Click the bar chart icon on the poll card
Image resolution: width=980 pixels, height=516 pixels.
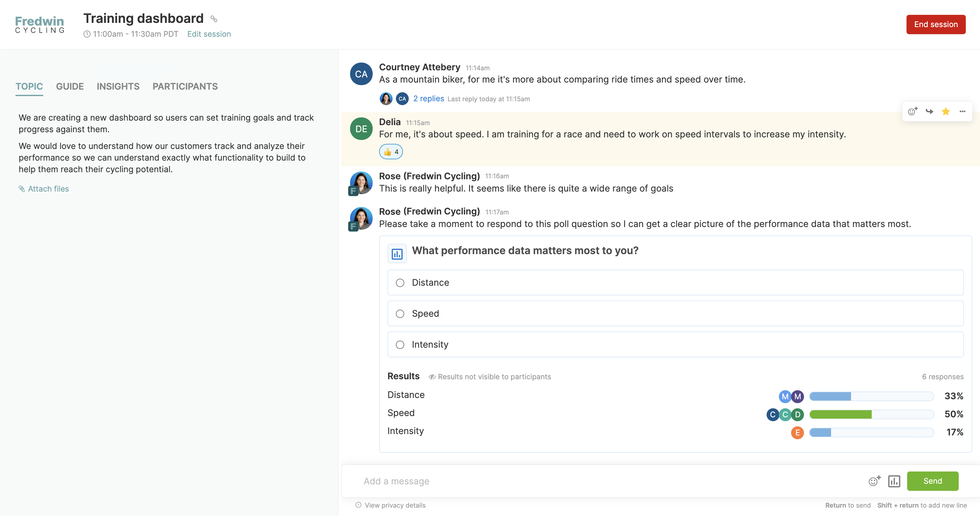click(397, 253)
